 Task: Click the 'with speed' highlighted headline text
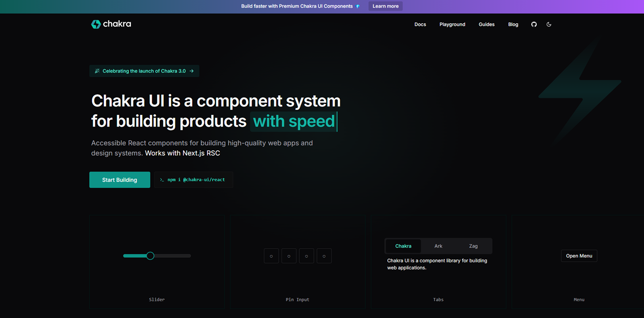coord(294,121)
